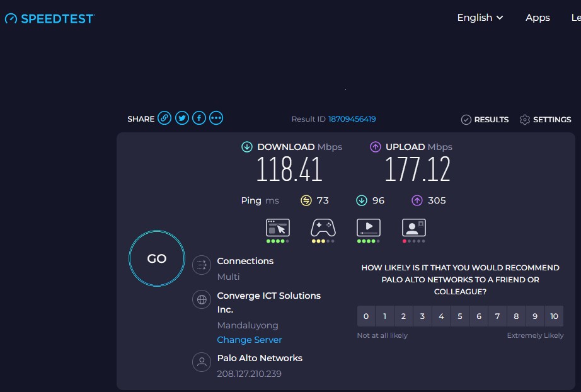Click the upload speed value 177.12

pos(418,170)
